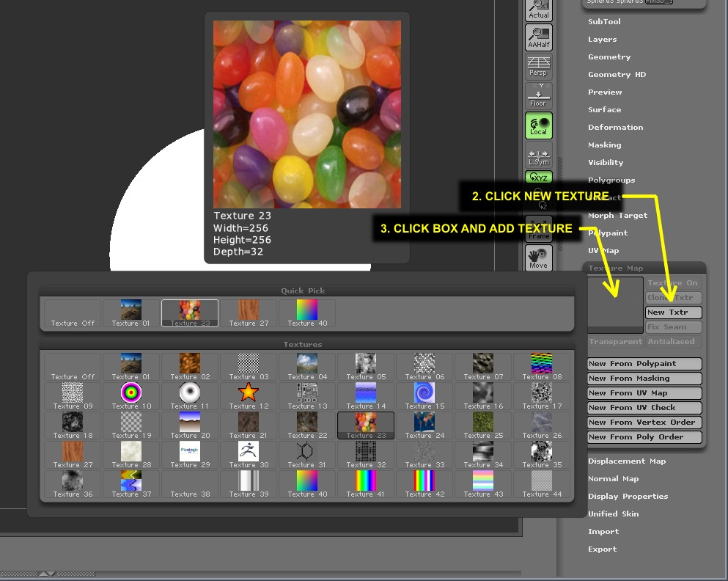This screenshot has height=581, width=728.
Task: Toggle the Persp perspective button
Action: click(539, 67)
